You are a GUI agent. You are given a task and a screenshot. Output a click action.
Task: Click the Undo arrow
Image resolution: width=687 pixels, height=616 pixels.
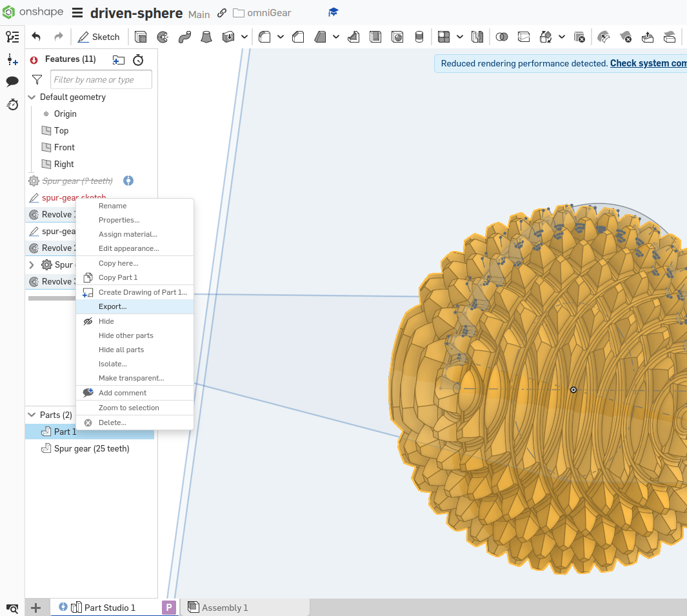36,37
